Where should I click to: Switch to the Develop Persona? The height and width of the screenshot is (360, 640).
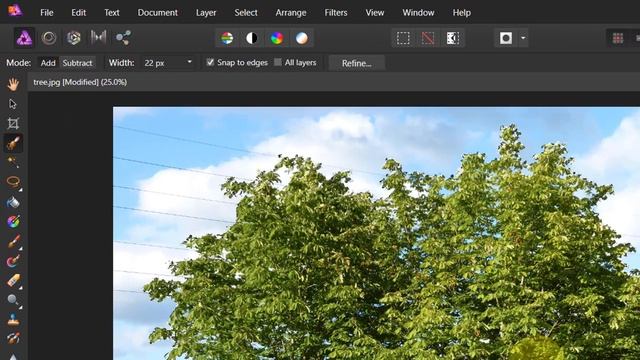tap(73, 38)
